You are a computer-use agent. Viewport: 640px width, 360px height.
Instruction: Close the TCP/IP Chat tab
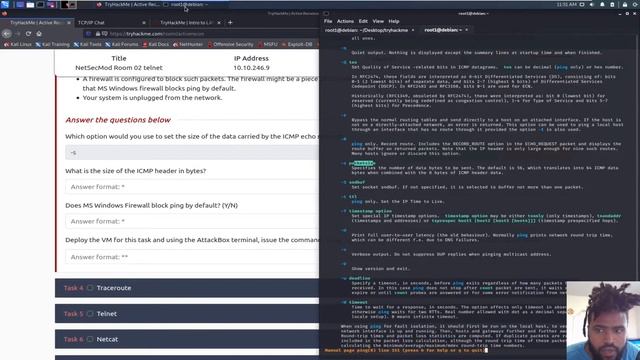click(144, 23)
